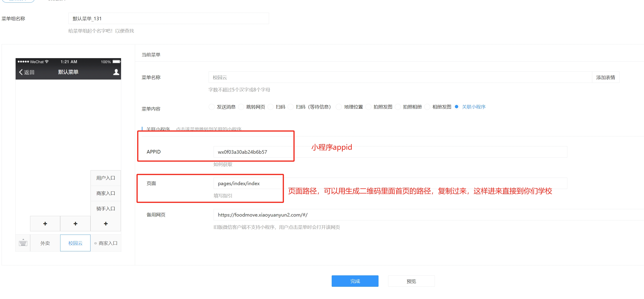Click the 当前菜单 section heading
644x299 pixels.
[151, 55]
